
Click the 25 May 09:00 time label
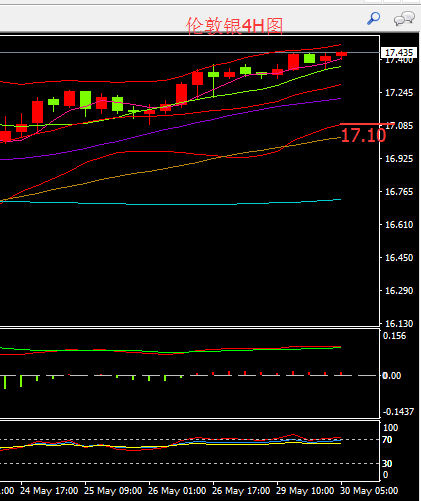[113, 491]
